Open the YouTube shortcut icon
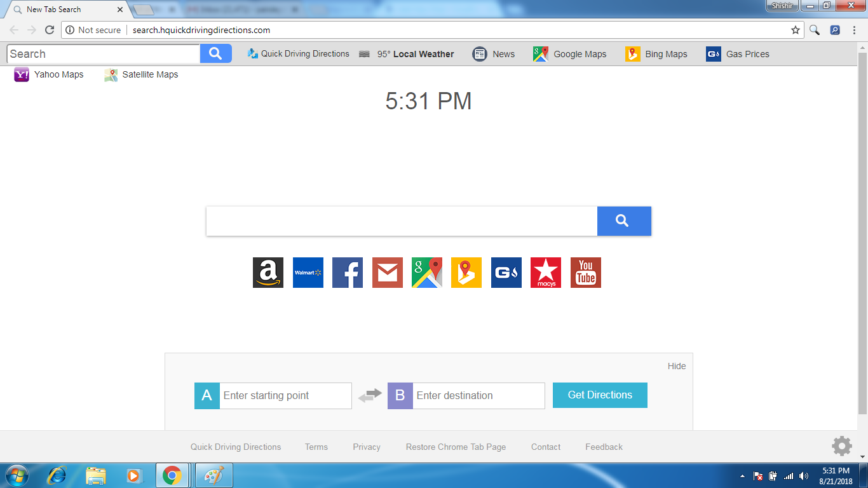 [585, 272]
